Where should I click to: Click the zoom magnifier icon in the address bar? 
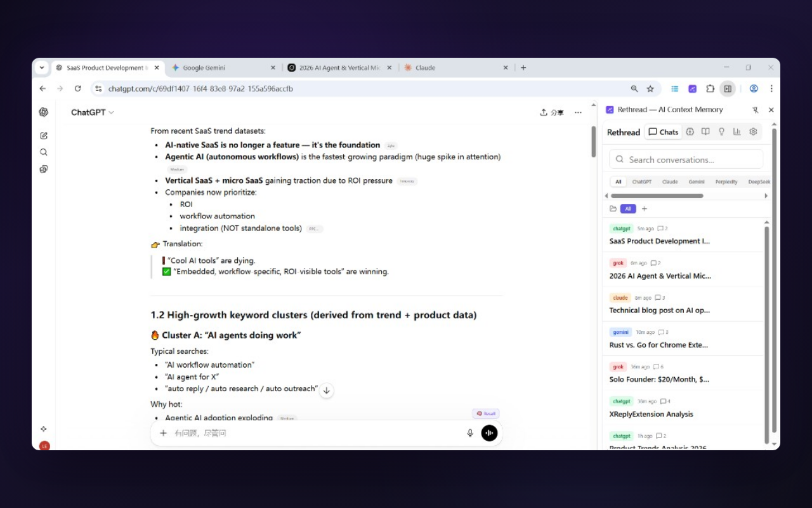pyautogui.click(x=634, y=89)
